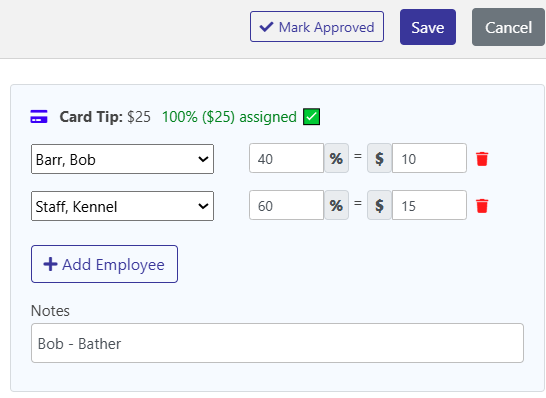Click the plus icon in Add Employee
546x398 pixels.
50,264
